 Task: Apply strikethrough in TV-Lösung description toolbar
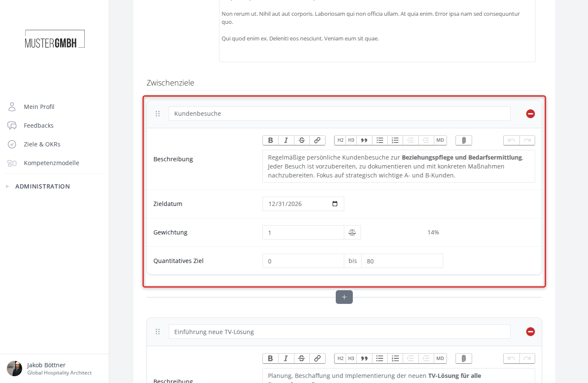tap(302, 358)
